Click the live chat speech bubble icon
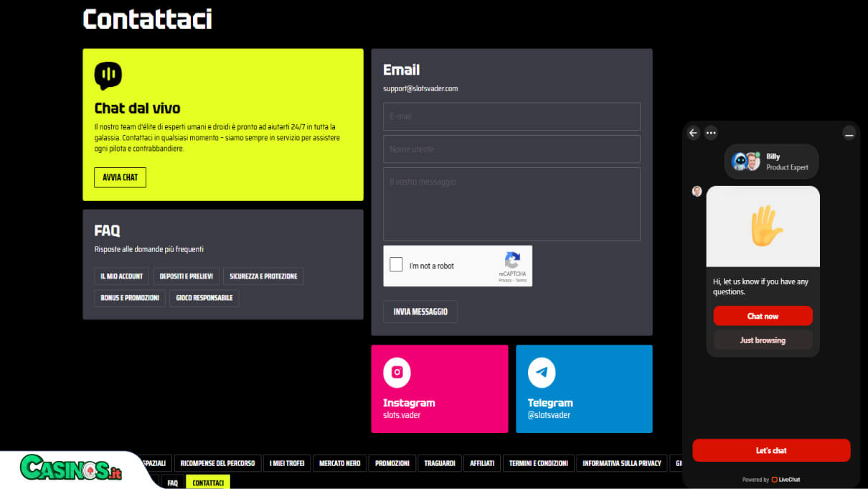 [x=108, y=75]
